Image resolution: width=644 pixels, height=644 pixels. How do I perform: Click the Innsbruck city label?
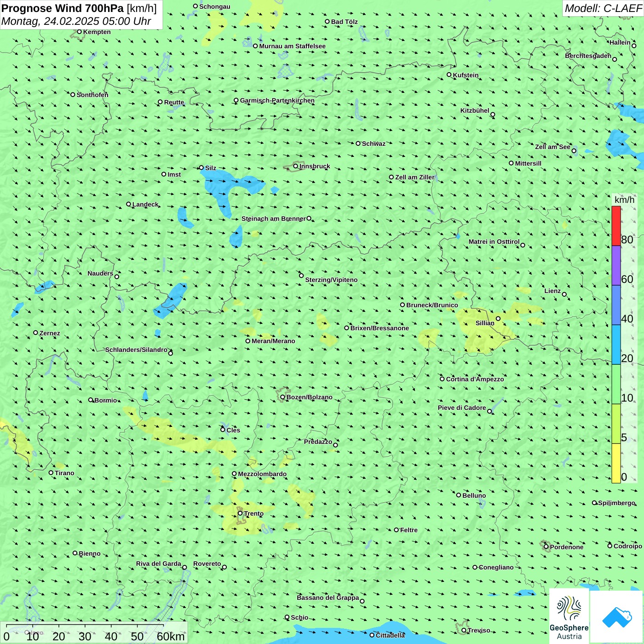tap(315, 166)
